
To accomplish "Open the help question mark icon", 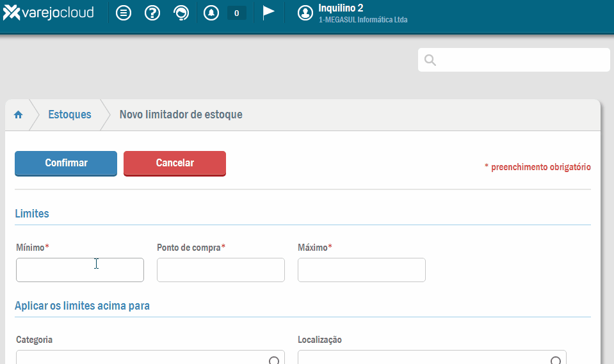I will click(x=152, y=13).
